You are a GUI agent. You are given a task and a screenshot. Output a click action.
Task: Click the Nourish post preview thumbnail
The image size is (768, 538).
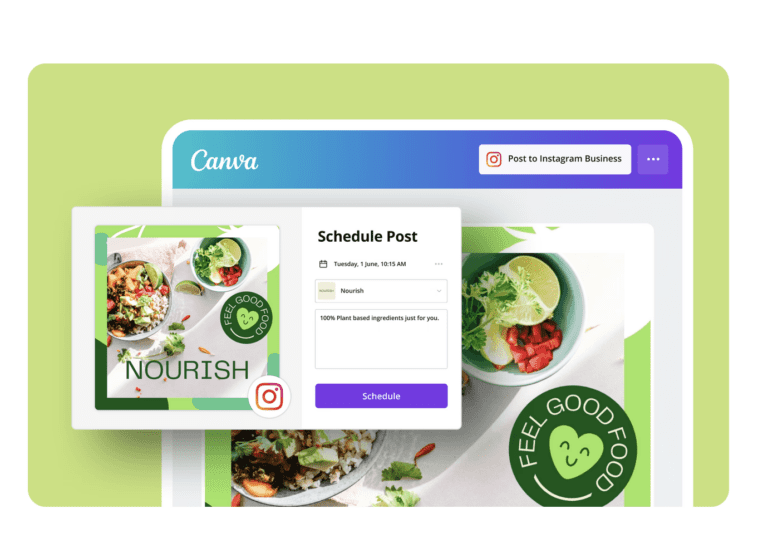[187, 318]
